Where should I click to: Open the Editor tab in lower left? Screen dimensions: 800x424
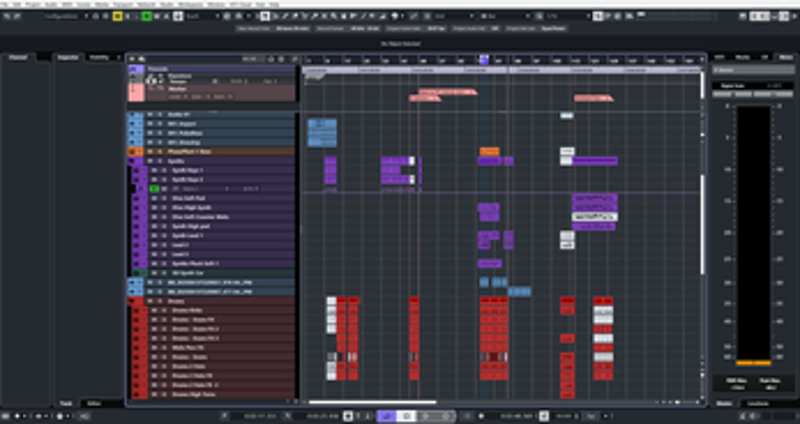tap(93, 403)
